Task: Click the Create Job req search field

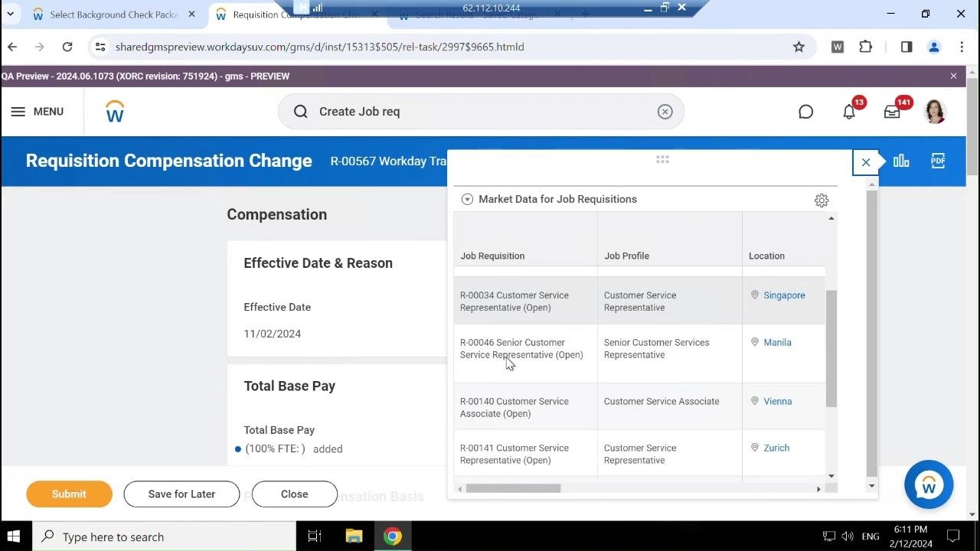Action: 481,112
